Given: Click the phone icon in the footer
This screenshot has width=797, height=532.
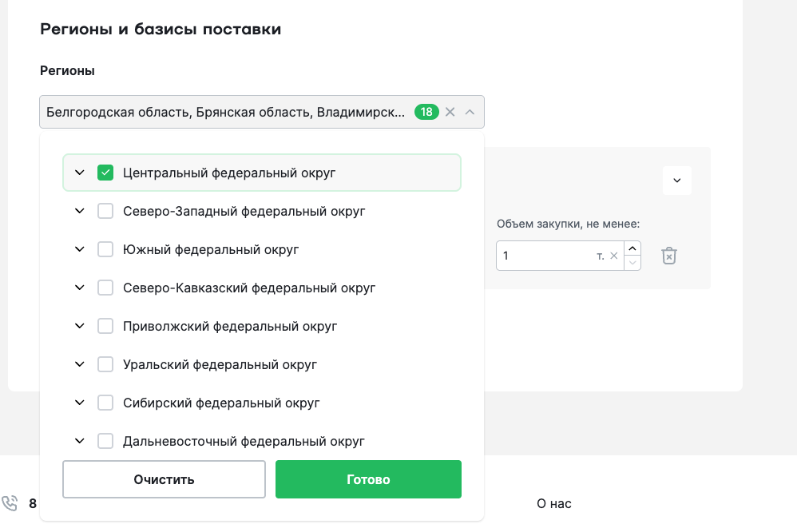Looking at the screenshot, I should 10,503.
